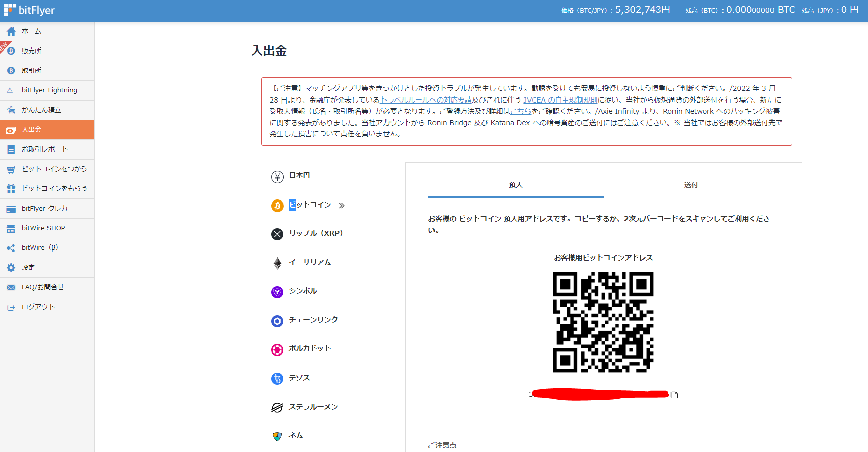
Task: Open 設定 in the sidebar
Action: [47, 268]
